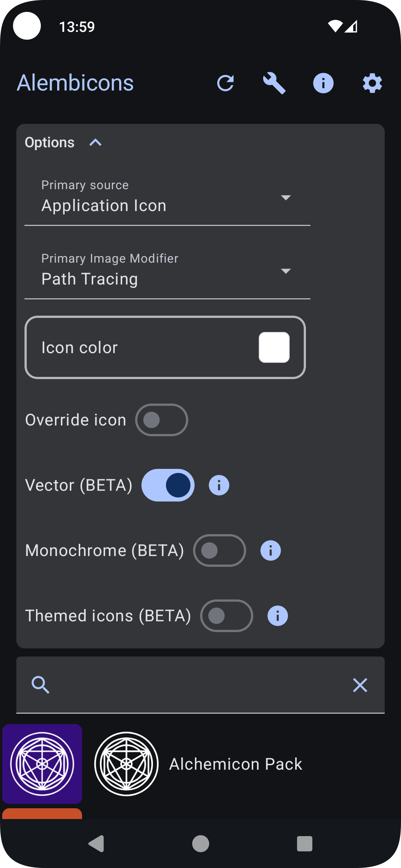Enable the Themed icons (BETA) switch
Viewport: 401px width, 868px height.
(x=226, y=616)
